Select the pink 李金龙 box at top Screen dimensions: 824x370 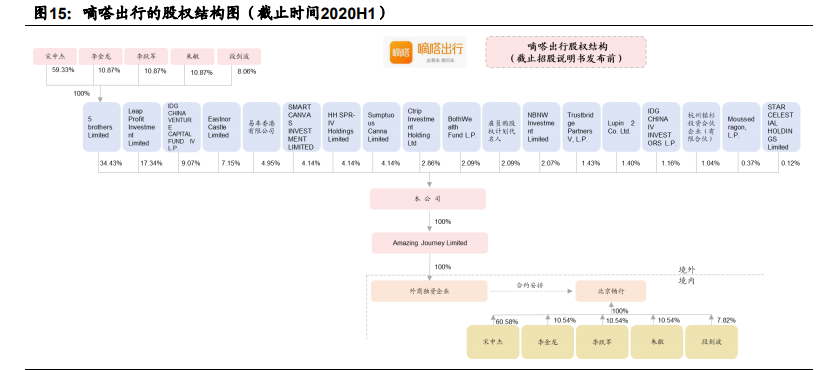click(x=101, y=56)
